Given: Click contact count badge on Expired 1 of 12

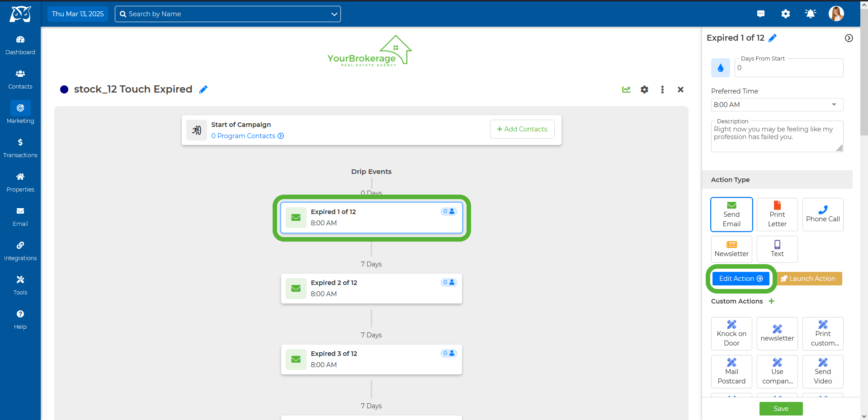Looking at the screenshot, I should click(x=448, y=211).
